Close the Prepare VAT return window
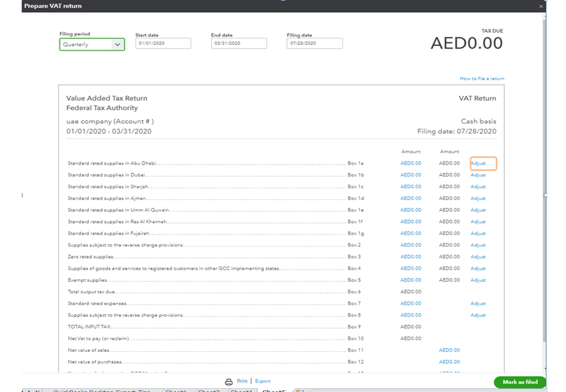Screen dimensions: 566x392 point(542,6)
